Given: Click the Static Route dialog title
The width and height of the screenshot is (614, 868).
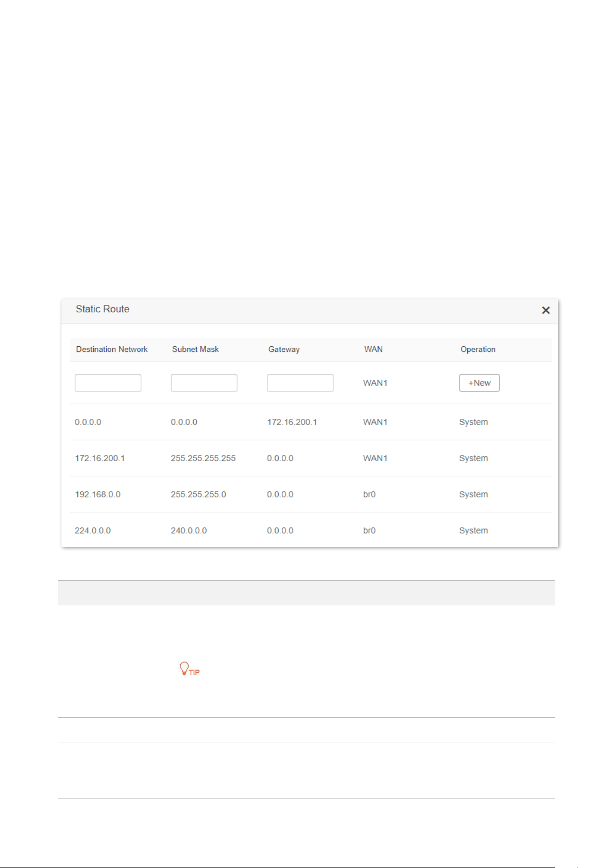Looking at the screenshot, I should coord(103,309).
